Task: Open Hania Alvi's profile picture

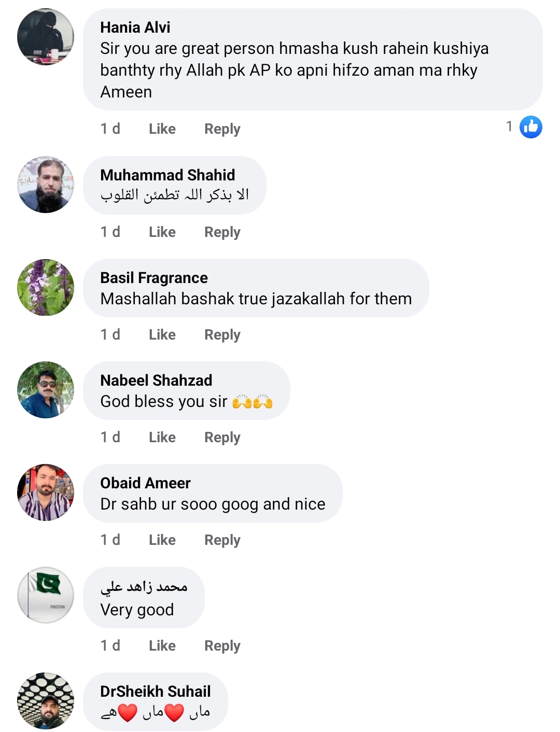Action: (46, 37)
